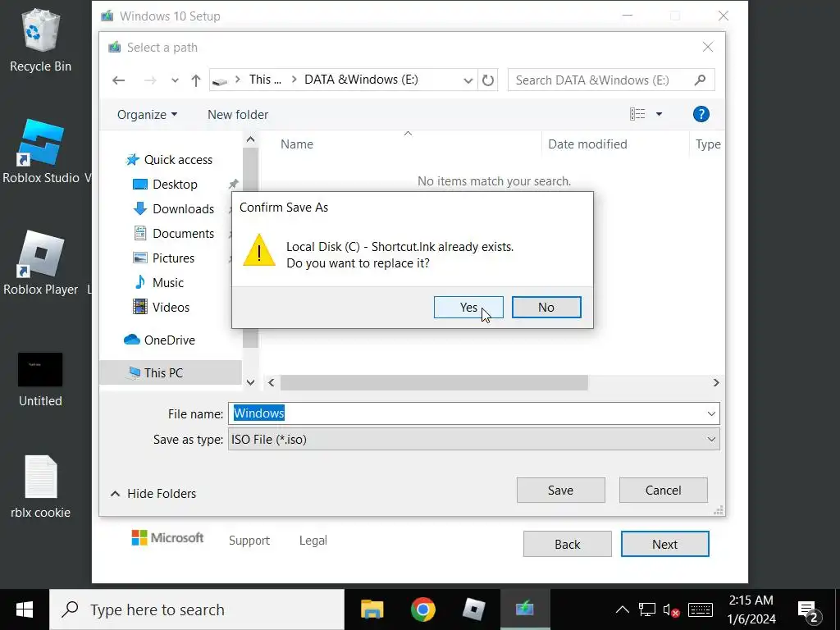Open the Support link
Viewport: 840px width, 630px height.
point(249,541)
